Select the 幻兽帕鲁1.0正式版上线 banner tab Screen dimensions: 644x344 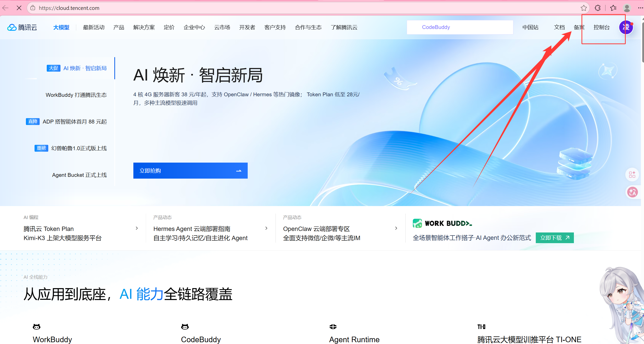click(71, 148)
